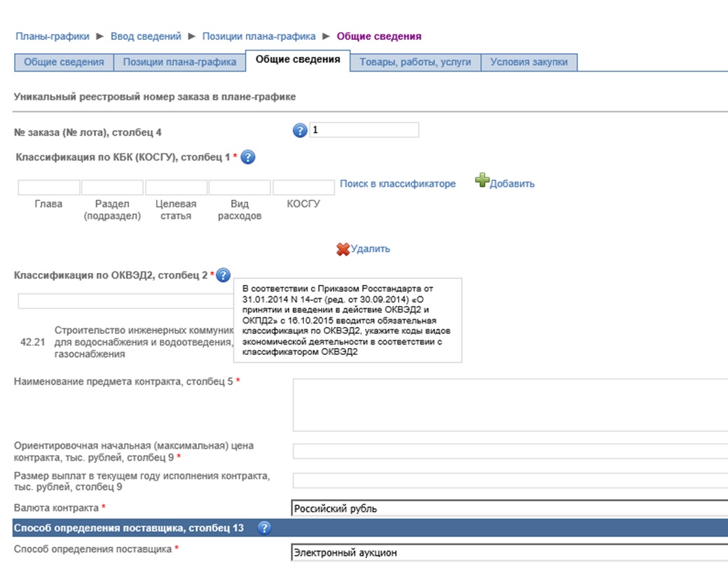This screenshot has height=565, width=728.
Task: Select the Позиции плана-графика tab
Action: coord(179,62)
